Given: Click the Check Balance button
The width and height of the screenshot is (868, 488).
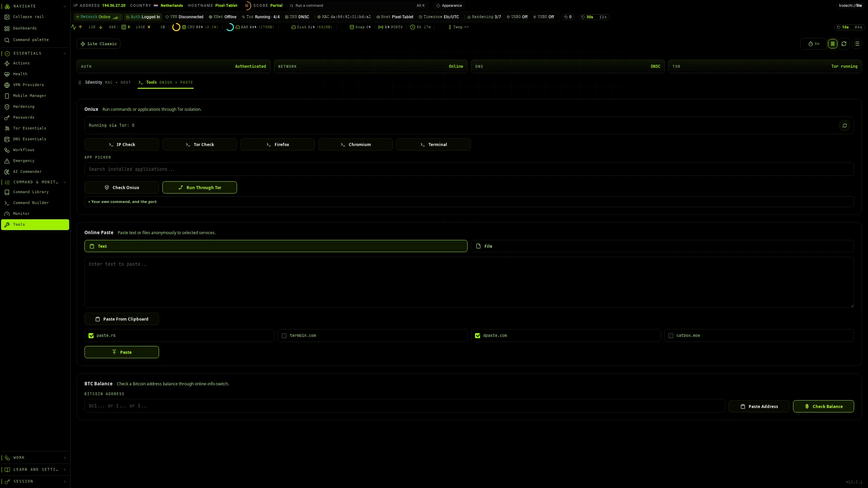Looking at the screenshot, I should pos(823,406).
